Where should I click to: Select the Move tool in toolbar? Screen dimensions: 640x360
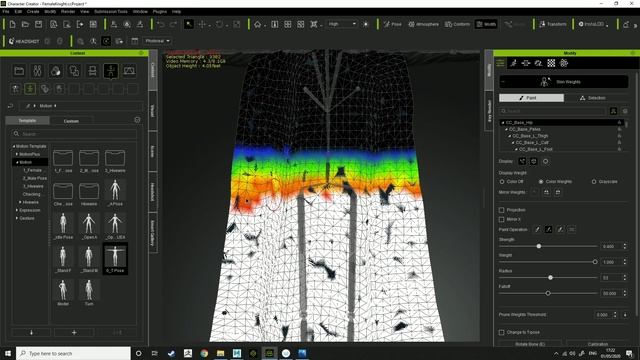tap(202, 24)
